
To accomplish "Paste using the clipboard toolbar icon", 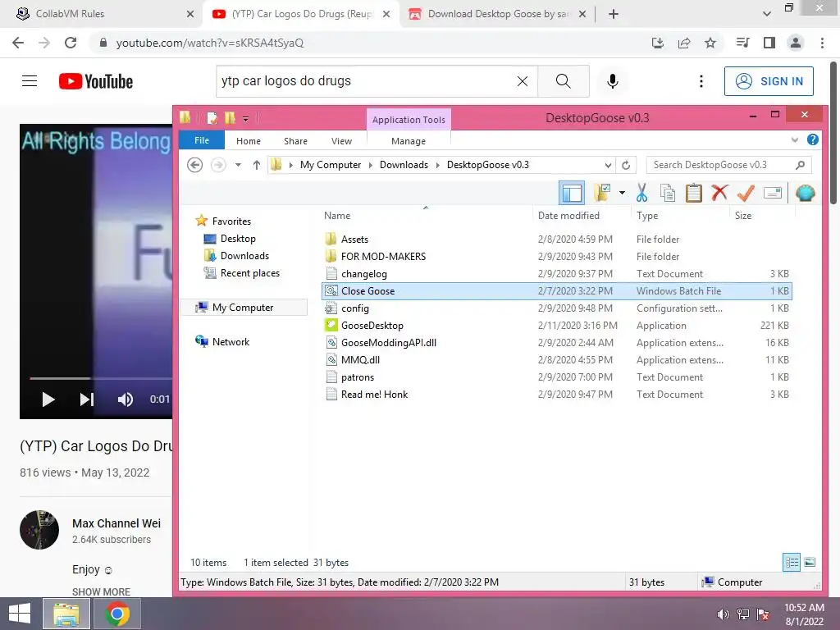I will (694, 193).
